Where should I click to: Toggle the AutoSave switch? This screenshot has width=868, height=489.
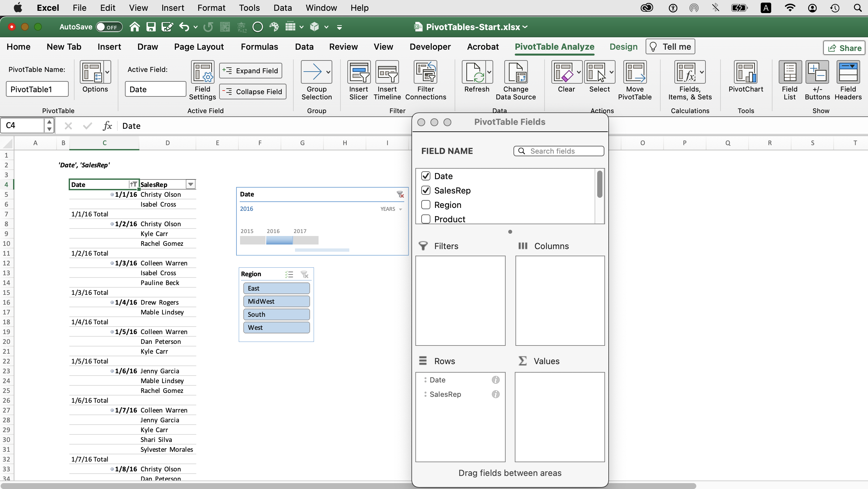tap(109, 27)
